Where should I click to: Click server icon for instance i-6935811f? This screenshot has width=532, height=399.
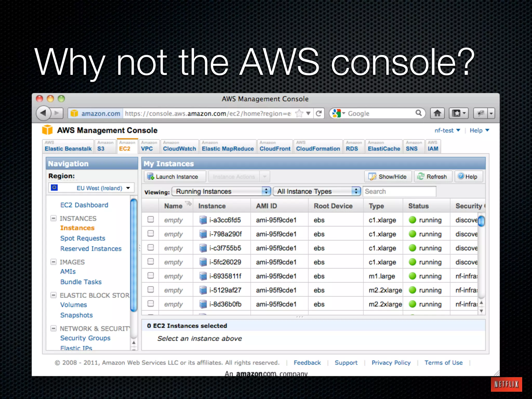[203, 276]
